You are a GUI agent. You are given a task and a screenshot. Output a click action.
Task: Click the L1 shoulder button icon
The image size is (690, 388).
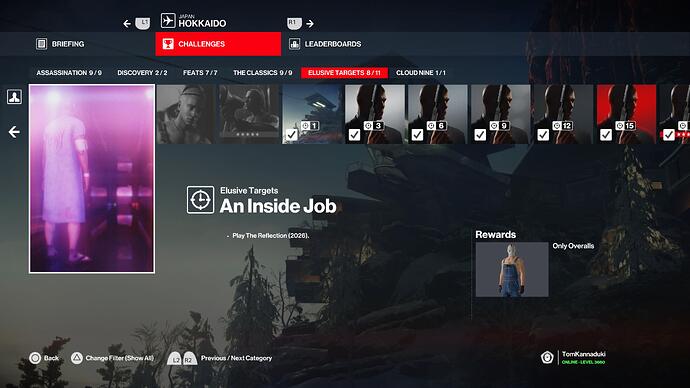tap(143, 23)
